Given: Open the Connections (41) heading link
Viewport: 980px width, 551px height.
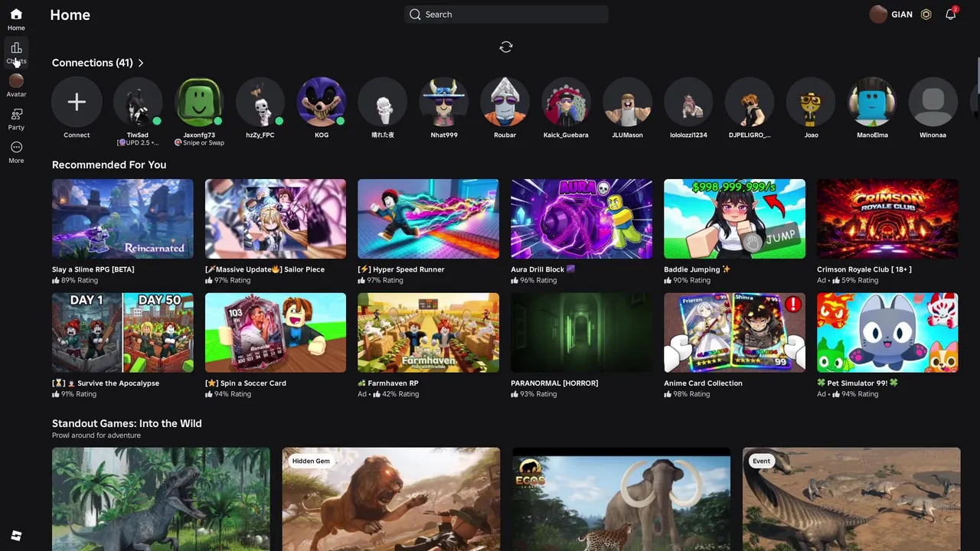Looking at the screenshot, I should tap(92, 63).
